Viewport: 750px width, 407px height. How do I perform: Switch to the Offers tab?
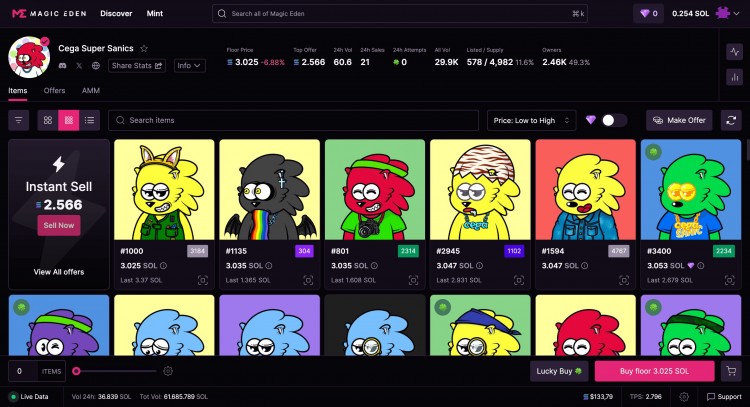click(x=55, y=90)
